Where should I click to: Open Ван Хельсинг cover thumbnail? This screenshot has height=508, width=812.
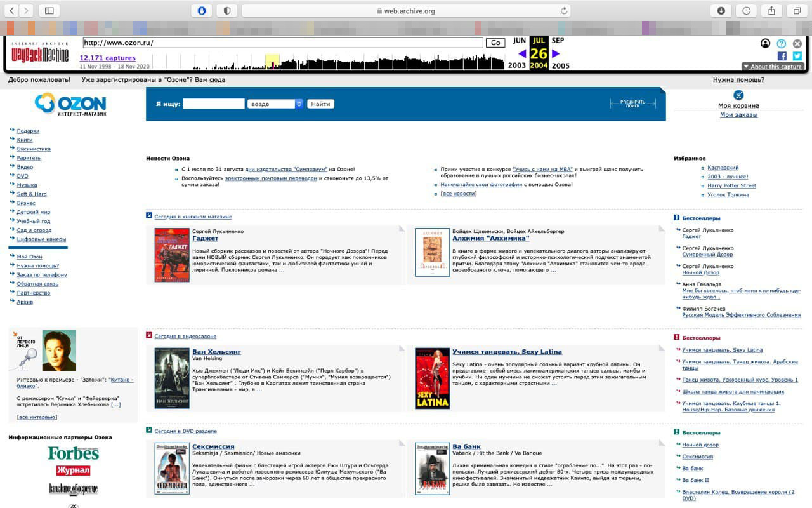(172, 378)
